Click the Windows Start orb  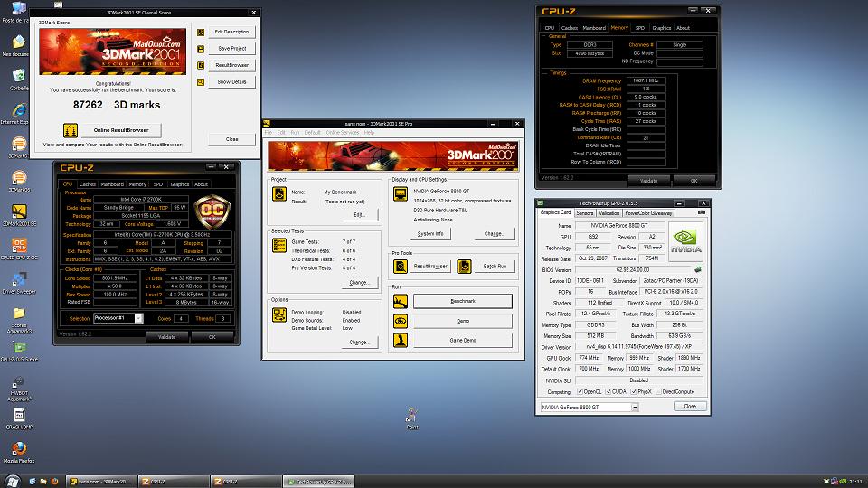coord(12,482)
